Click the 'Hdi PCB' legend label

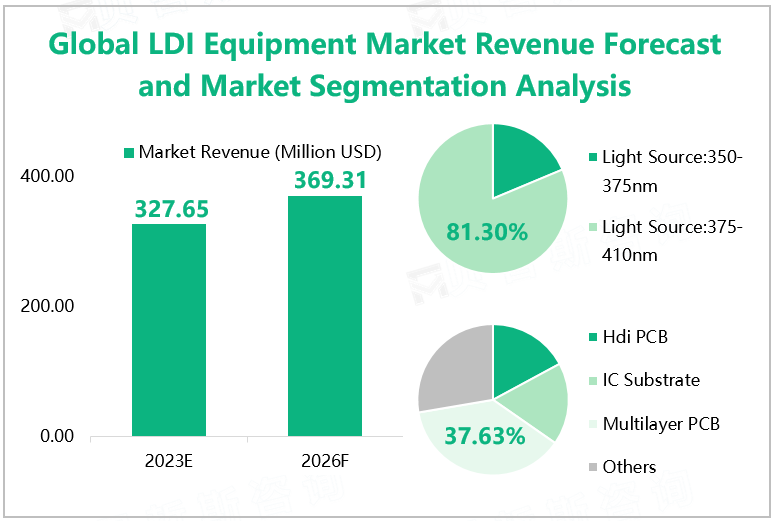pyautogui.click(x=635, y=337)
